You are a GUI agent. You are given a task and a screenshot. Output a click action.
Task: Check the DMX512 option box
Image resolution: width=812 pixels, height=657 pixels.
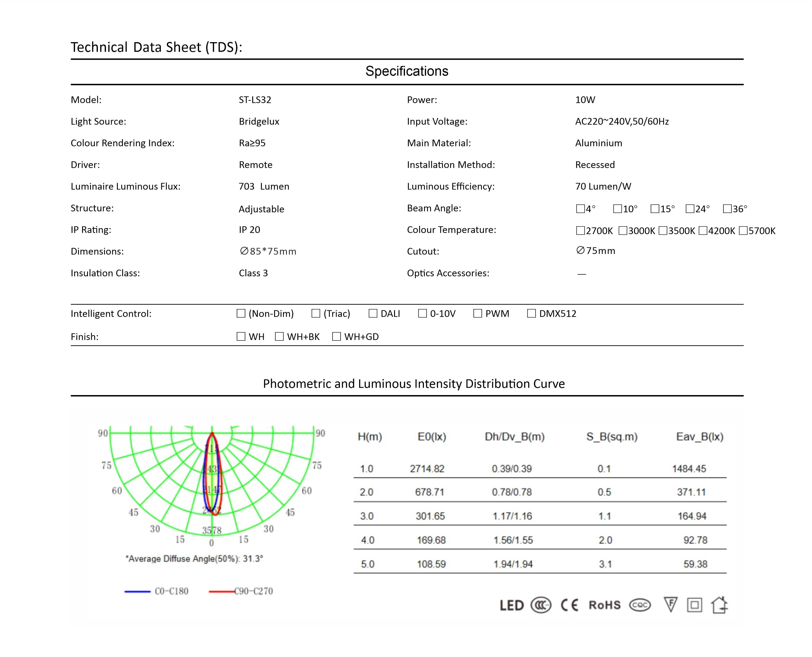tap(531, 313)
